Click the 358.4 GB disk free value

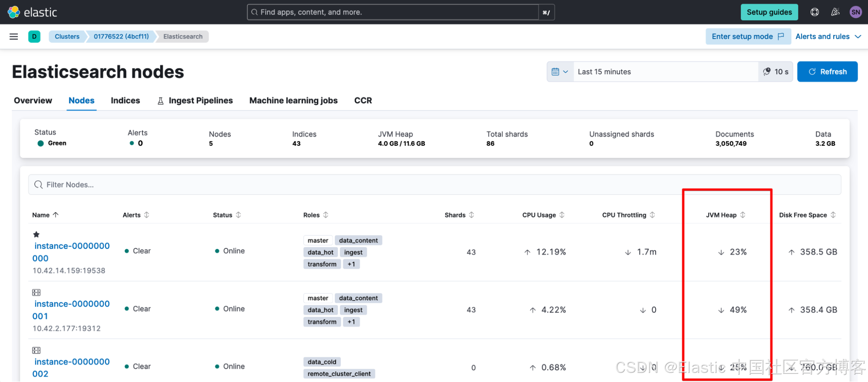point(818,310)
